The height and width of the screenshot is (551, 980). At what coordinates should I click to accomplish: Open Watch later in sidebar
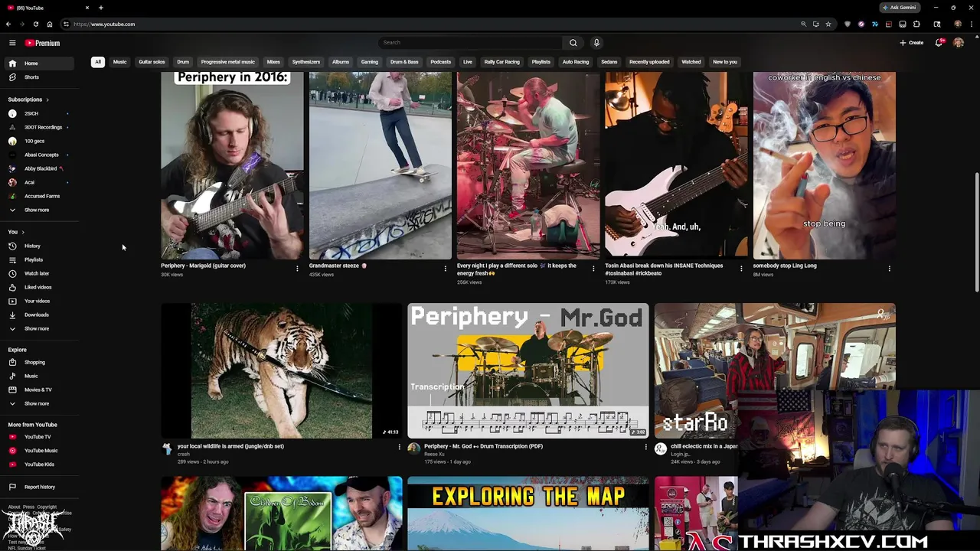click(41, 273)
